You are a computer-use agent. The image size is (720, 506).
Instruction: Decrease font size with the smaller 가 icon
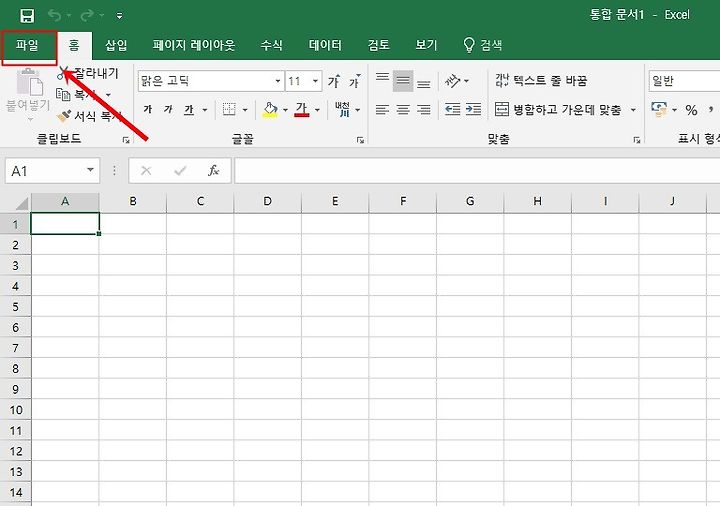[354, 81]
